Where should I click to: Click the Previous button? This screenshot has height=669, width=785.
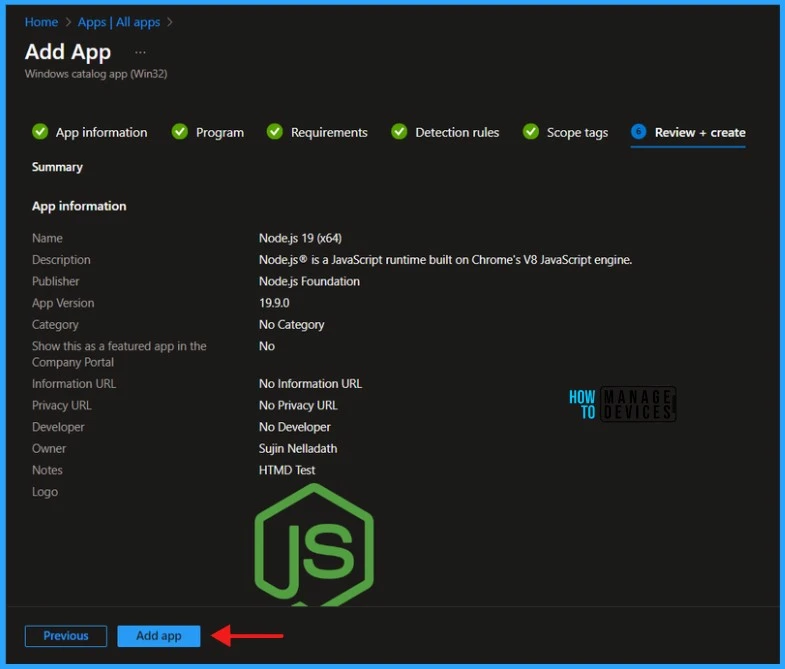pos(66,636)
